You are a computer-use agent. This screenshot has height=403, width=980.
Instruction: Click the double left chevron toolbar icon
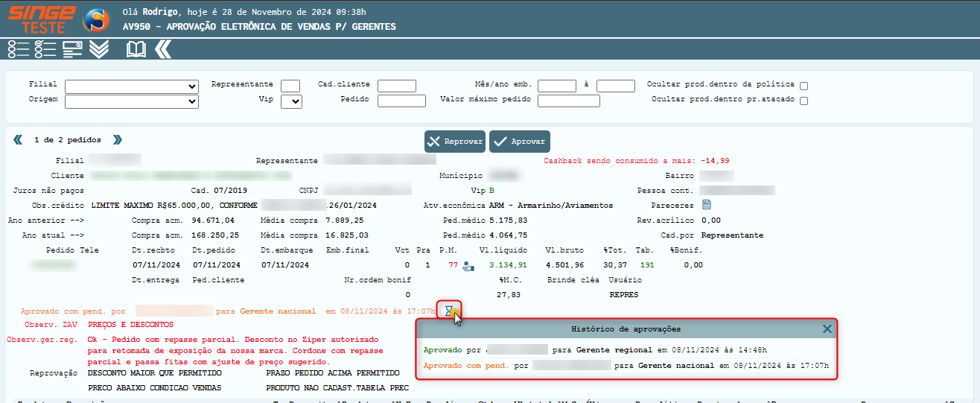tap(163, 49)
